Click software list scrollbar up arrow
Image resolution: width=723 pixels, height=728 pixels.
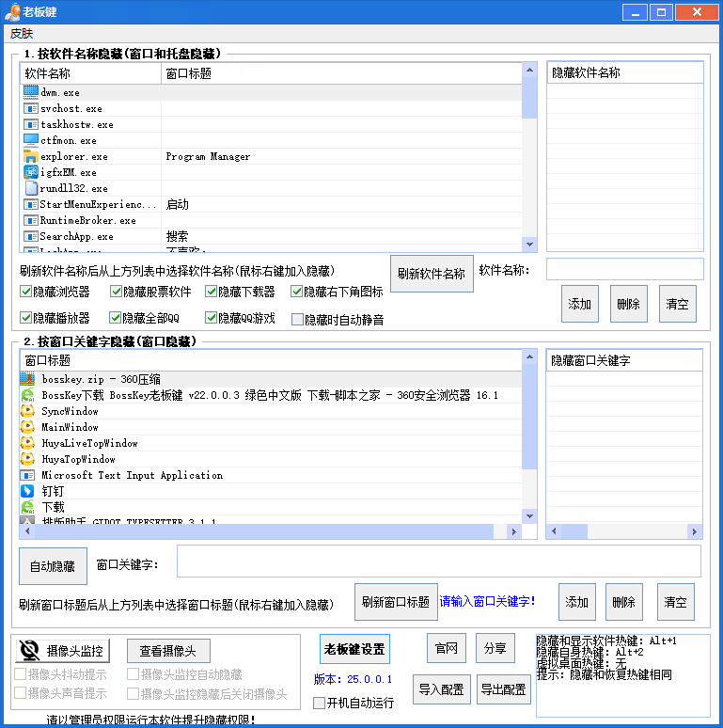point(529,71)
